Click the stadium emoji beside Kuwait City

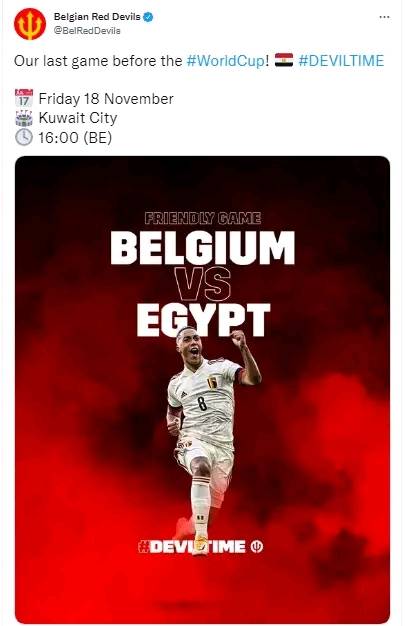click(x=24, y=118)
